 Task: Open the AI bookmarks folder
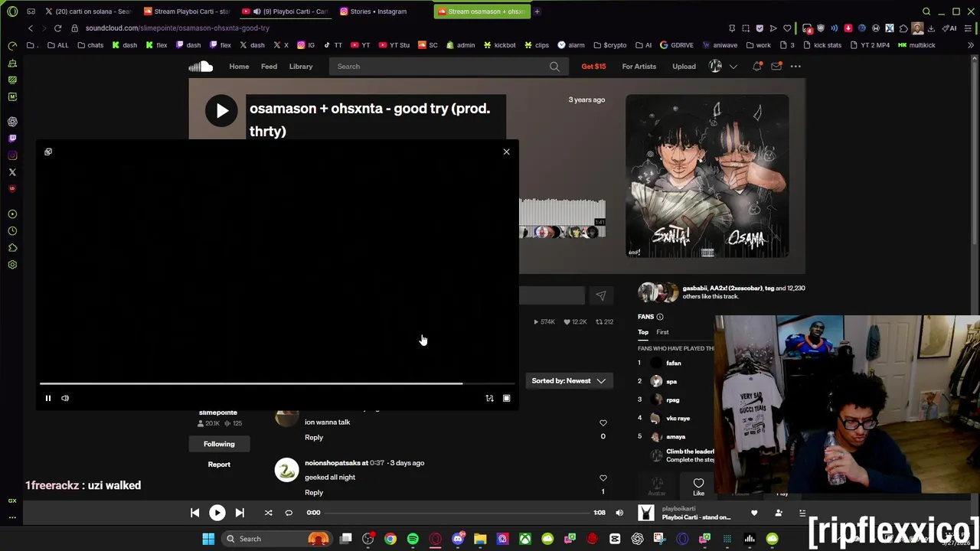pos(643,45)
